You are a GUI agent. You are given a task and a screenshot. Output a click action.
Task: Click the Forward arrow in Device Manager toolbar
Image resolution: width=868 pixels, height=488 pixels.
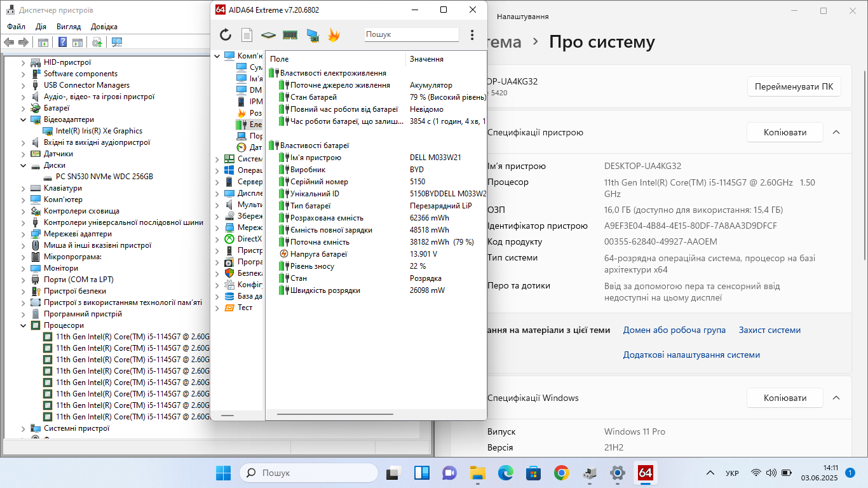[x=24, y=42]
